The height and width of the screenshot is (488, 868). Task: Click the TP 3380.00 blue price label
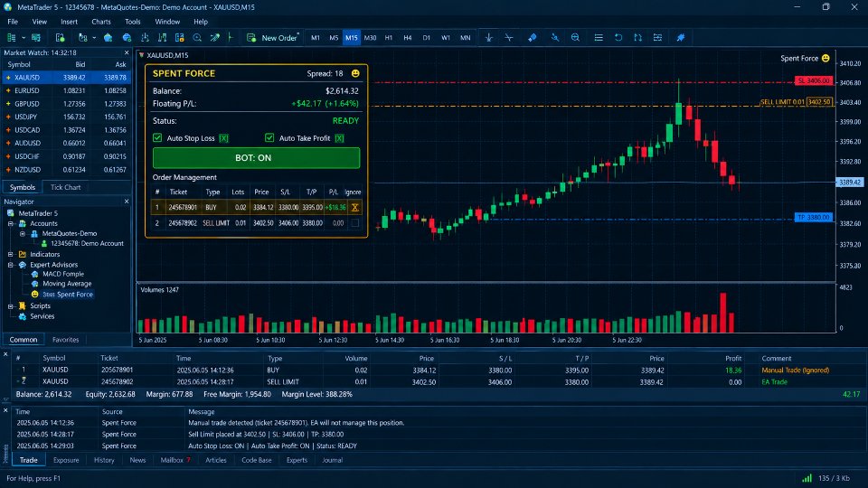coord(813,218)
